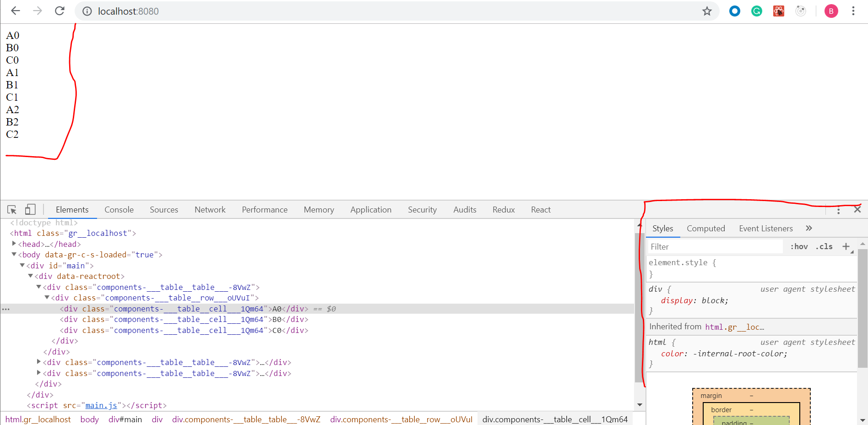Collapse the div data-reactroot node

click(x=31, y=276)
